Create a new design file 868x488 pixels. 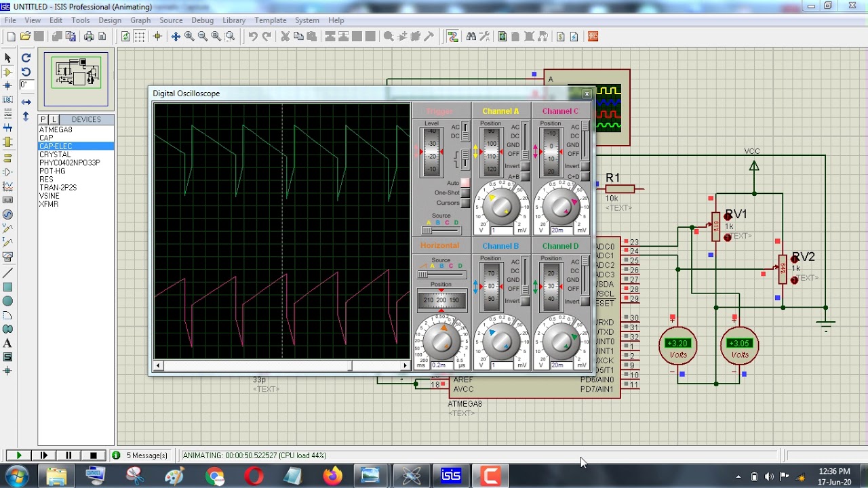point(12,37)
